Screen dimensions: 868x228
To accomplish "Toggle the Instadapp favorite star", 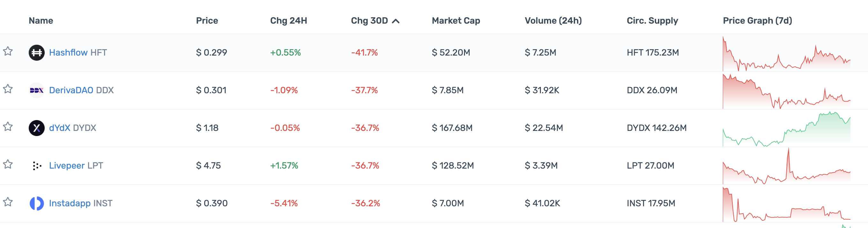I will coord(8,202).
